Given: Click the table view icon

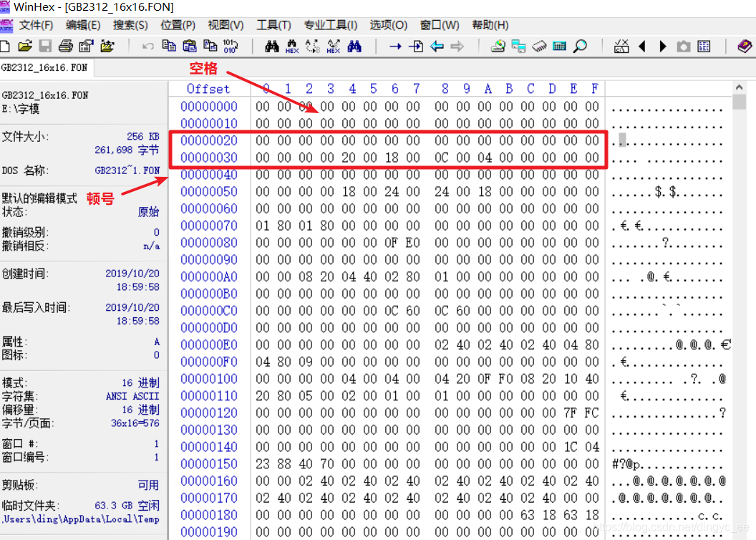Looking at the screenshot, I should coord(704,47).
